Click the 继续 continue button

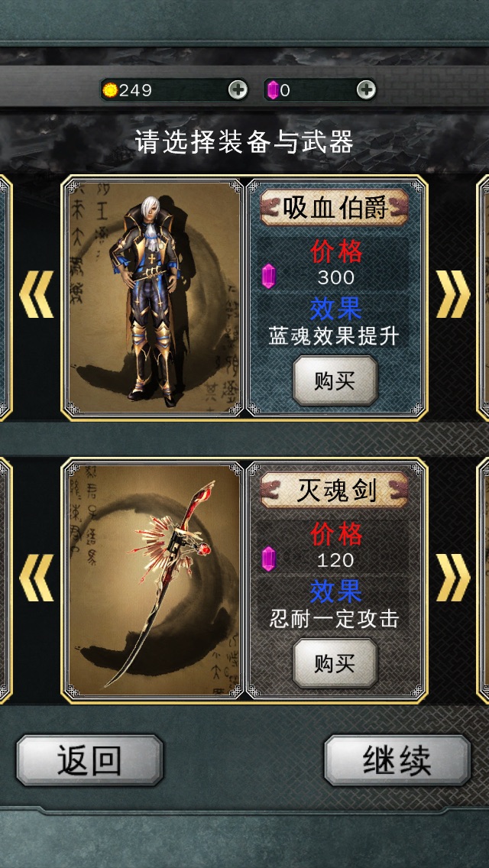(397, 760)
